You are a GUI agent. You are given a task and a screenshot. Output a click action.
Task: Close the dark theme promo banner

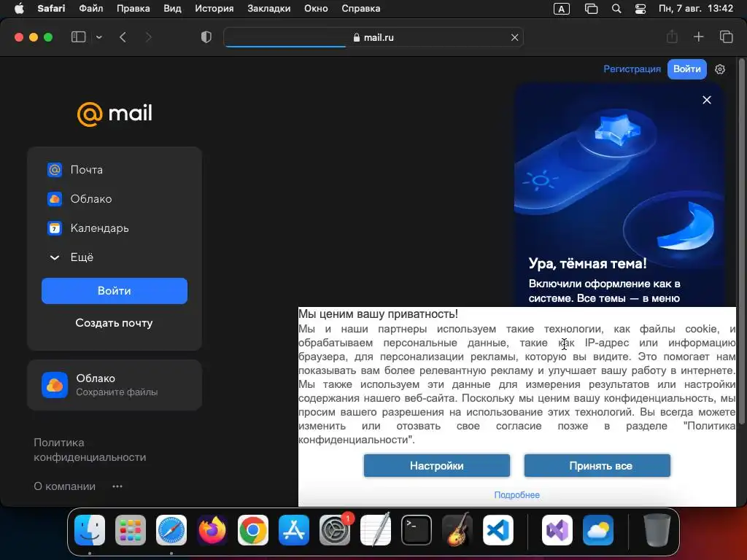pyautogui.click(x=706, y=100)
